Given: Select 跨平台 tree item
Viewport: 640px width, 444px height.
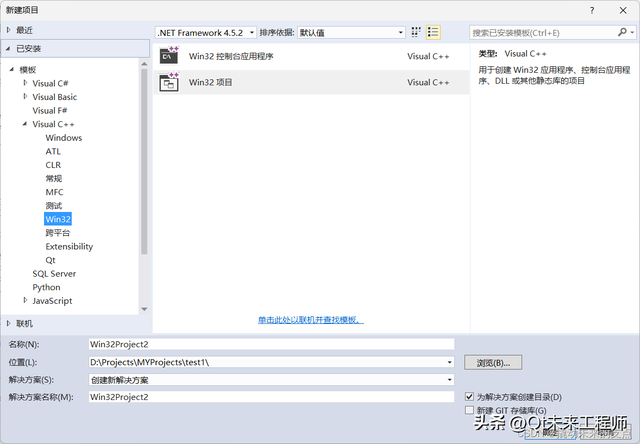Looking at the screenshot, I should click(x=58, y=233).
